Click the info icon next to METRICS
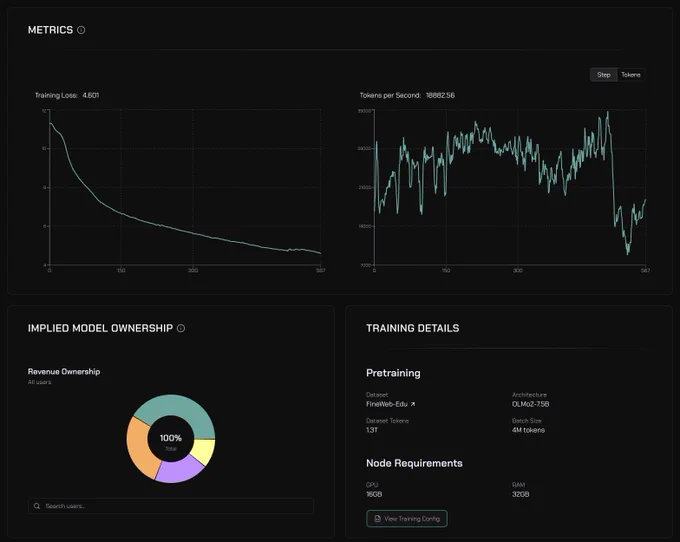Image resolution: width=680 pixels, height=542 pixels. (x=81, y=30)
